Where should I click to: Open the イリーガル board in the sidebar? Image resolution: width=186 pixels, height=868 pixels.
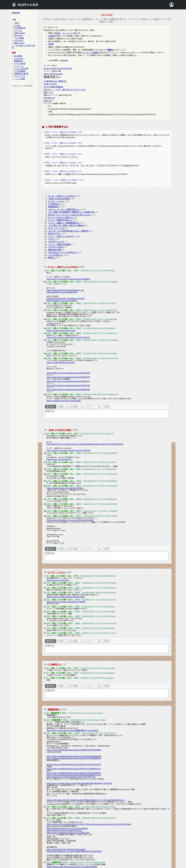click(18, 31)
